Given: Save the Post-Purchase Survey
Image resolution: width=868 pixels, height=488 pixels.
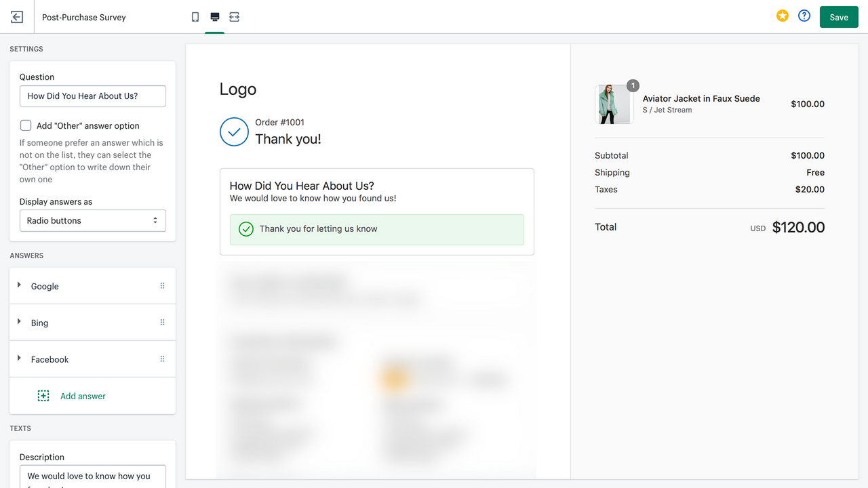Looking at the screenshot, I should pos(839,17).
